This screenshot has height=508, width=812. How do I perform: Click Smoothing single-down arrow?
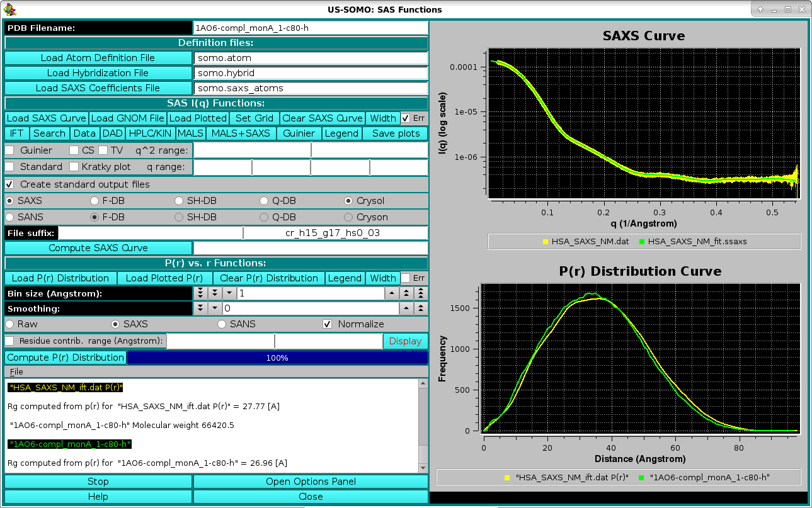215,308
